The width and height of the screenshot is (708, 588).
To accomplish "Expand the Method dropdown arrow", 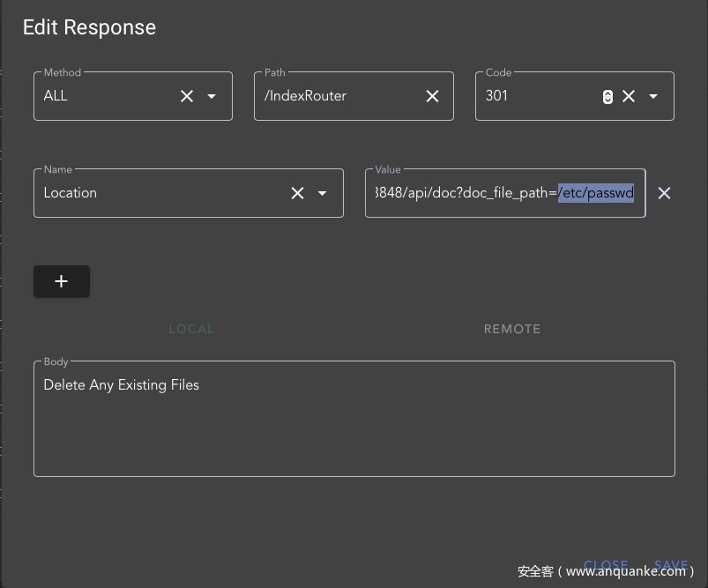I will [212, 96].
